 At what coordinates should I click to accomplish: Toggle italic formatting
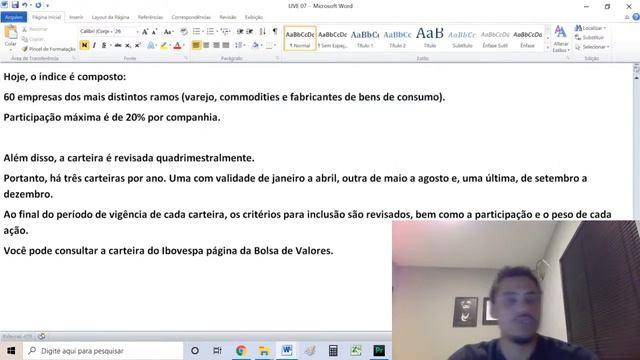point(94,45)
